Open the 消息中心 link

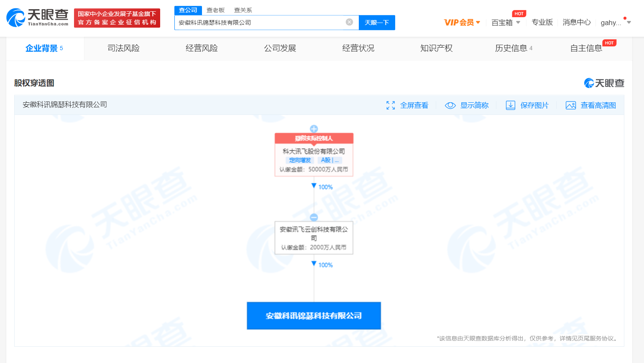(x=577, y=22)
